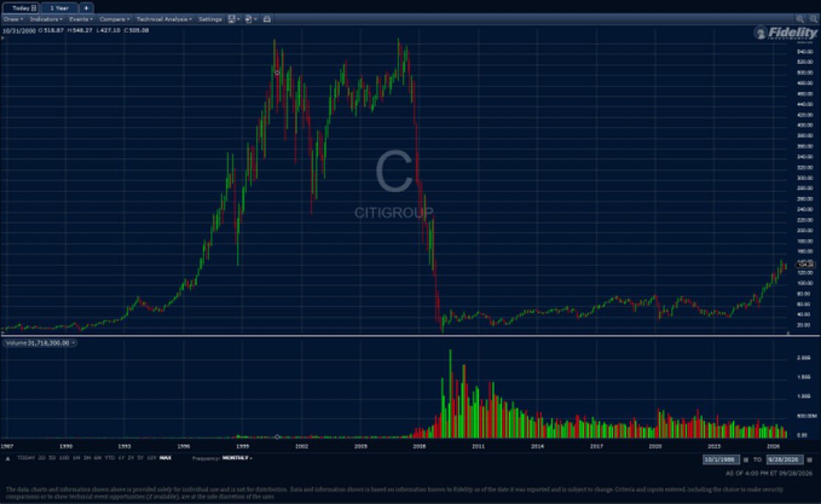The height and width of the screenshot is (504, 821).
Task: Click the Fidelity logo
Action: (786, 33)
